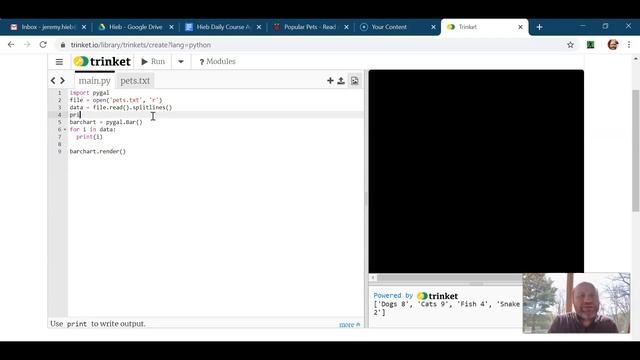
Task: Click the page vertical scrollbar thumb
Action: [636, 150]
